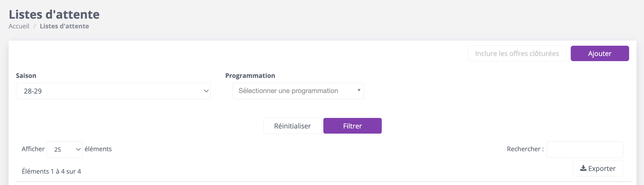This screenshot has width=644, height=185.
Task: Click the triangle arrow in the Programmation select
Action: coord(359,90)
